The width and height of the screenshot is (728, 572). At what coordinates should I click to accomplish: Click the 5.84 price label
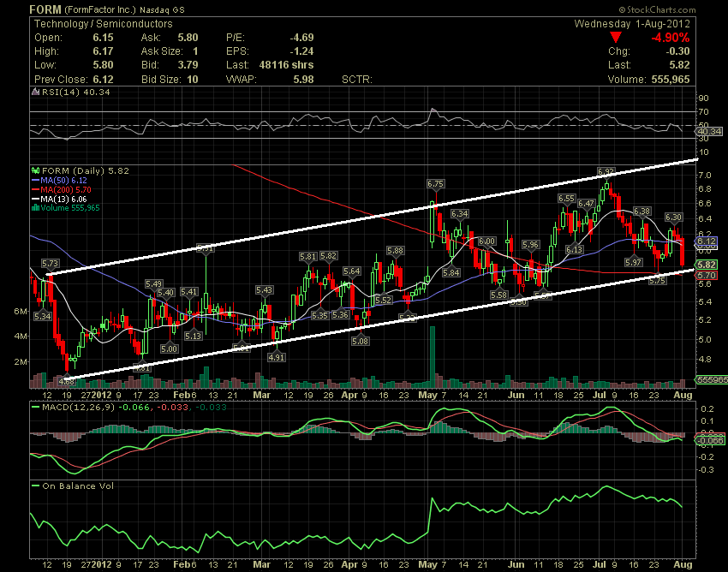click(x=451, y=272)
